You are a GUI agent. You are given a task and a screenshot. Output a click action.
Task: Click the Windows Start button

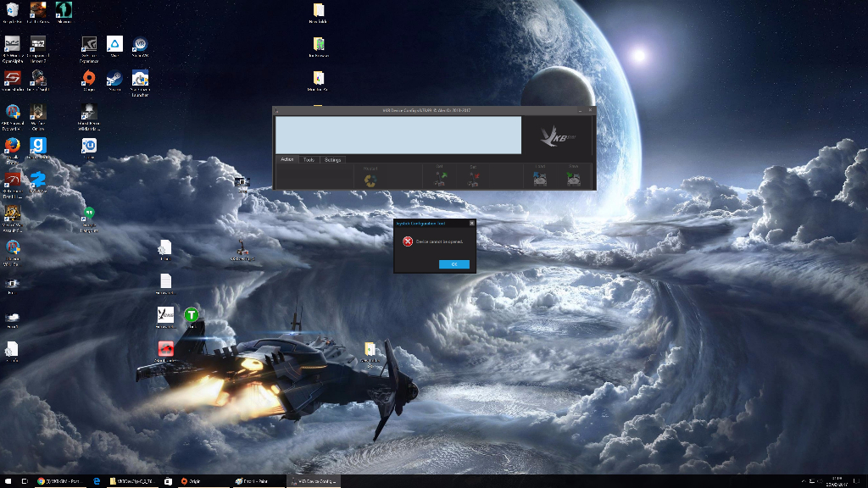pyautogui.click(x=7, y=481)
